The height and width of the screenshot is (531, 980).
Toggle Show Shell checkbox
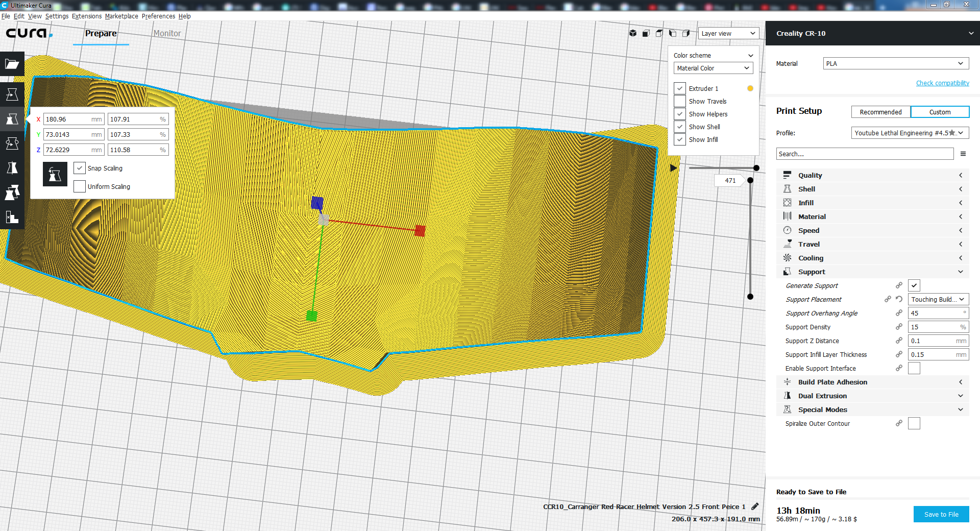[680, 127]
